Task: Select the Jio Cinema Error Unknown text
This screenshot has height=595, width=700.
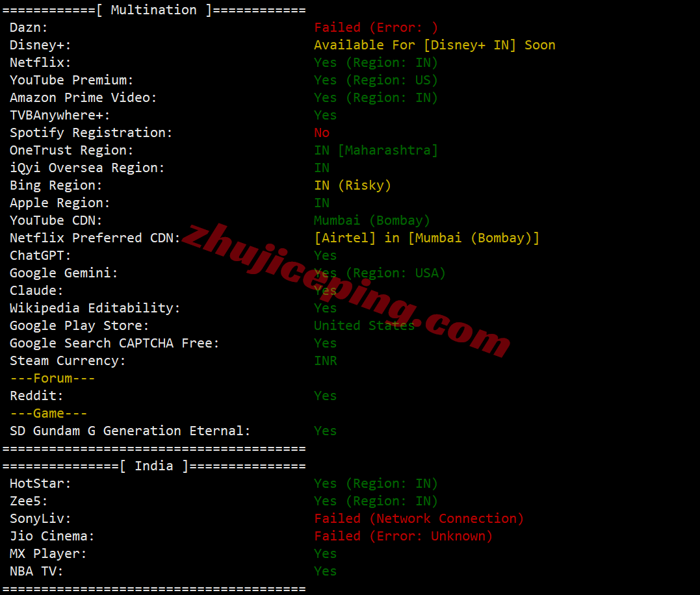Action: coord(403,536)
